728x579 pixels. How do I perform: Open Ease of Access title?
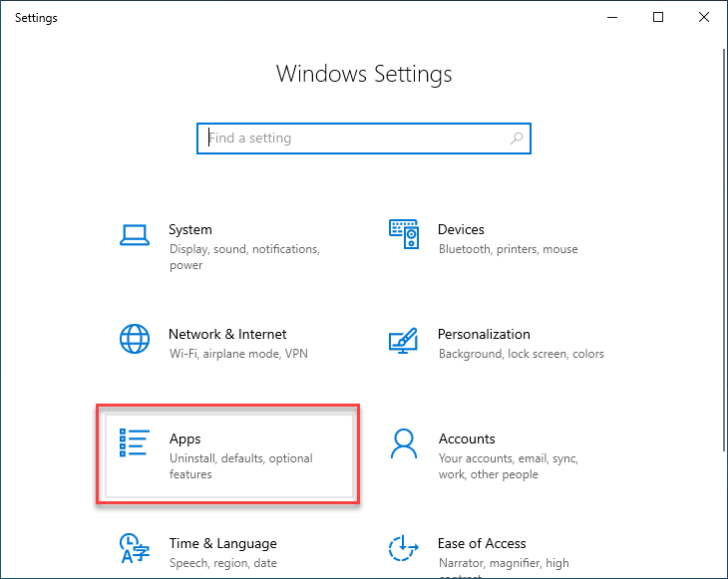coord(482,543)
